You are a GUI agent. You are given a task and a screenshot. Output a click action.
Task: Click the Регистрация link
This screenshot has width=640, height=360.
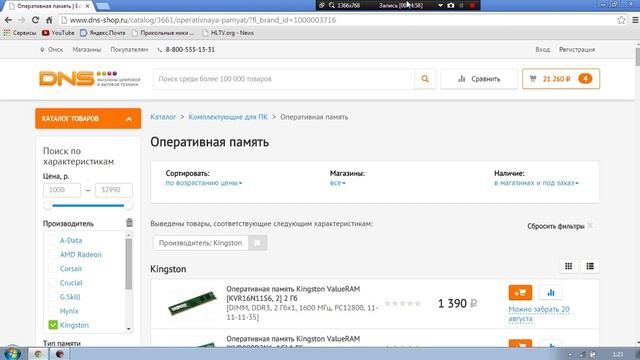coord(577,49)
